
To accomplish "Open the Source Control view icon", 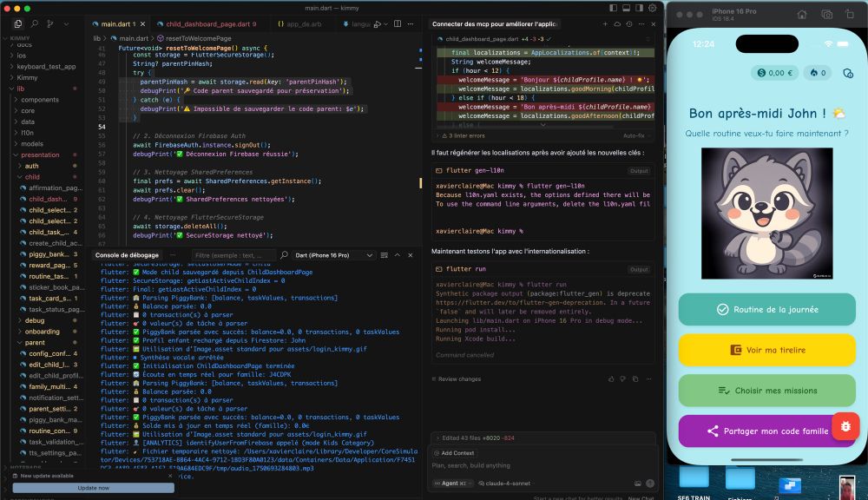I will [50, 23].
